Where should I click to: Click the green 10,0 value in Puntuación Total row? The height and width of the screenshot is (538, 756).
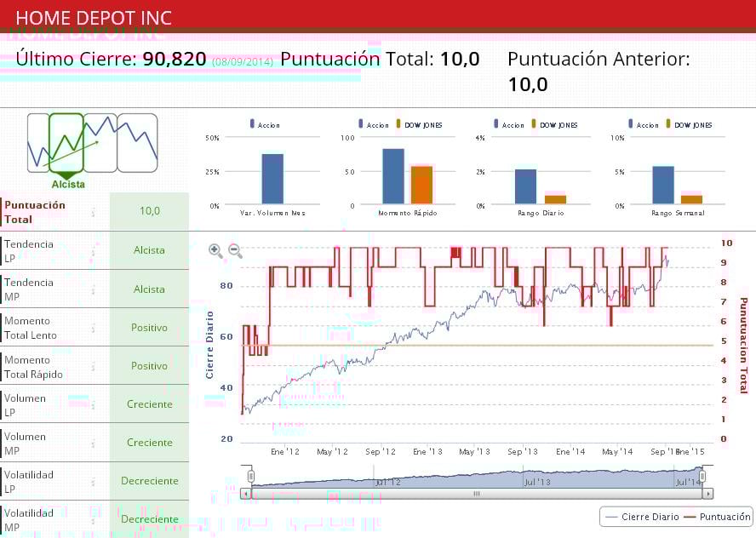[x=150, y=210]
